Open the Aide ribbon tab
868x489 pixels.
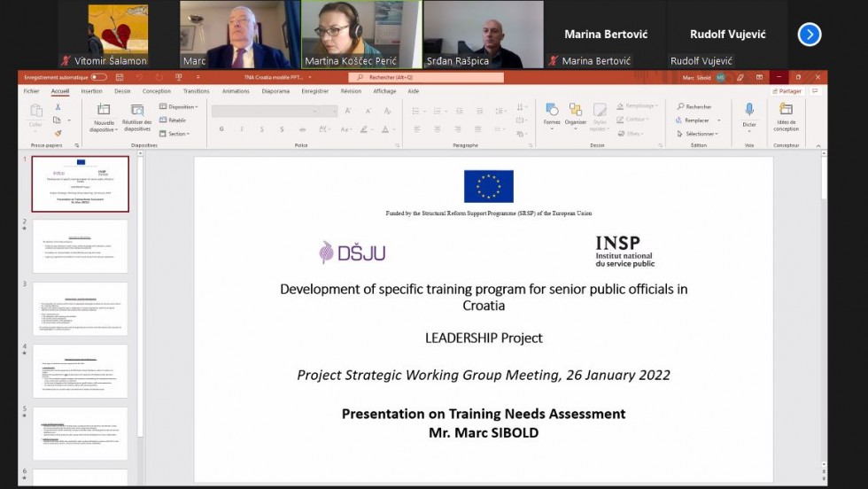click(414, 91)
